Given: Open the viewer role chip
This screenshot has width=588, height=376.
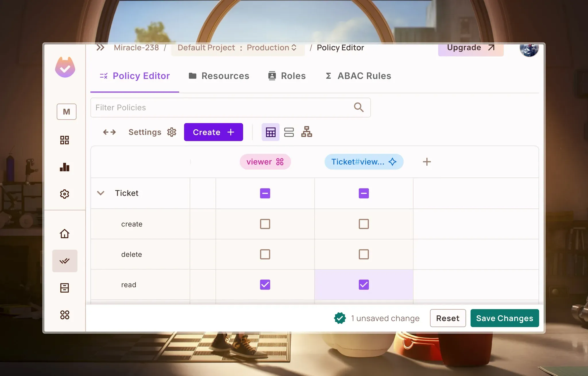Looking at the screenshot, I should [265, 162].
